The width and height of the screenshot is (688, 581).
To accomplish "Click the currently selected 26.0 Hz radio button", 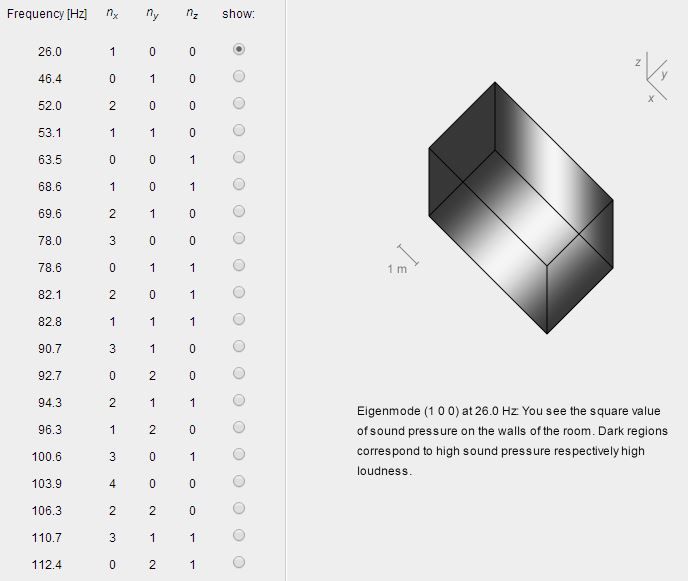I will click(x=239, y=49).
